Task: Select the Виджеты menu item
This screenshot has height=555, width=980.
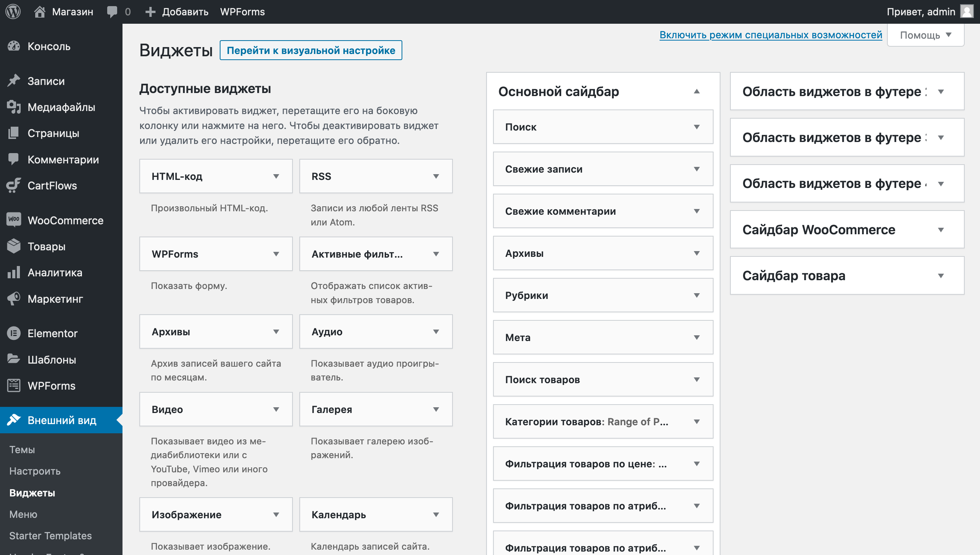Action: click(x=32, y=493)
